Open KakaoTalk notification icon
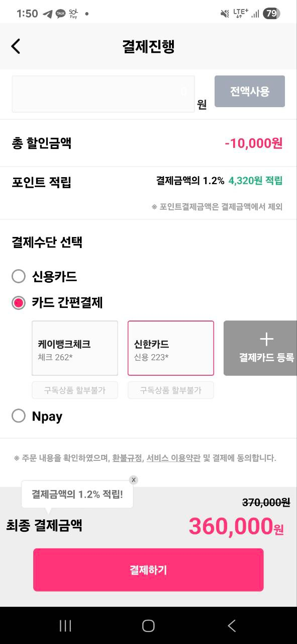Viewport: 297px width, 644px height. pos(61,14)
